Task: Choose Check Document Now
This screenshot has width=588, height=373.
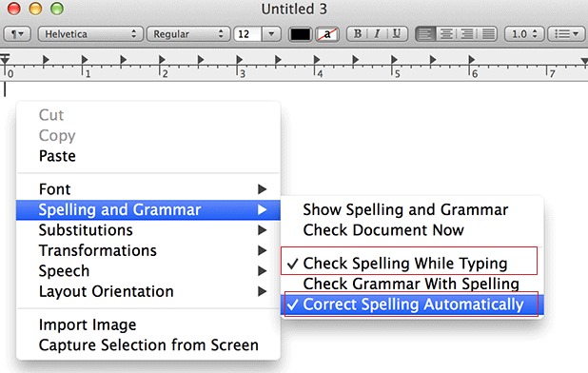Action: 412,230
